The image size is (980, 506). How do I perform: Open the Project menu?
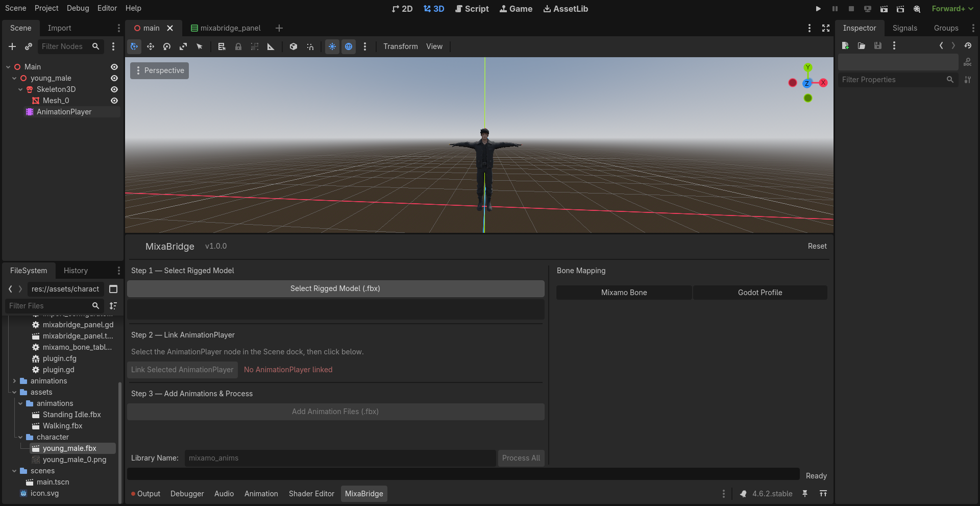tap(46, 8)
